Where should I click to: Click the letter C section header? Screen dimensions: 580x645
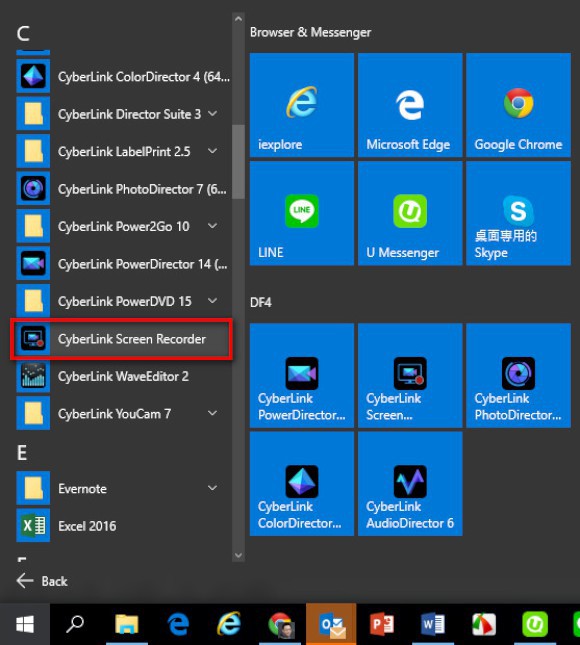tap(23, 33)
